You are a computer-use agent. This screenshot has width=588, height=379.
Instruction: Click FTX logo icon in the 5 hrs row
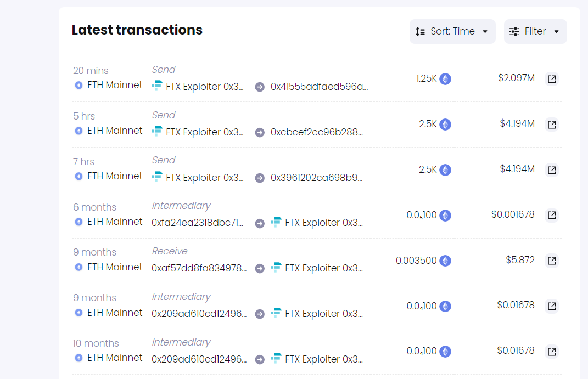pyautogui.click(x=157, y=131)
